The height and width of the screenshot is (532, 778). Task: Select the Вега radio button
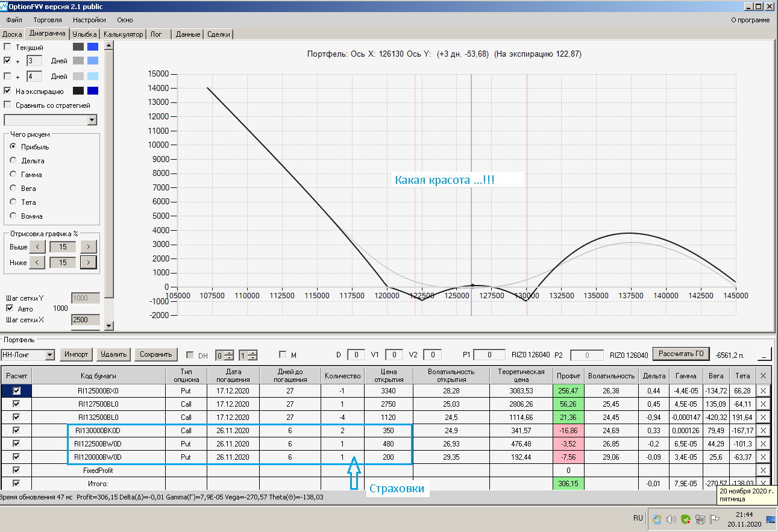point(13,188)
